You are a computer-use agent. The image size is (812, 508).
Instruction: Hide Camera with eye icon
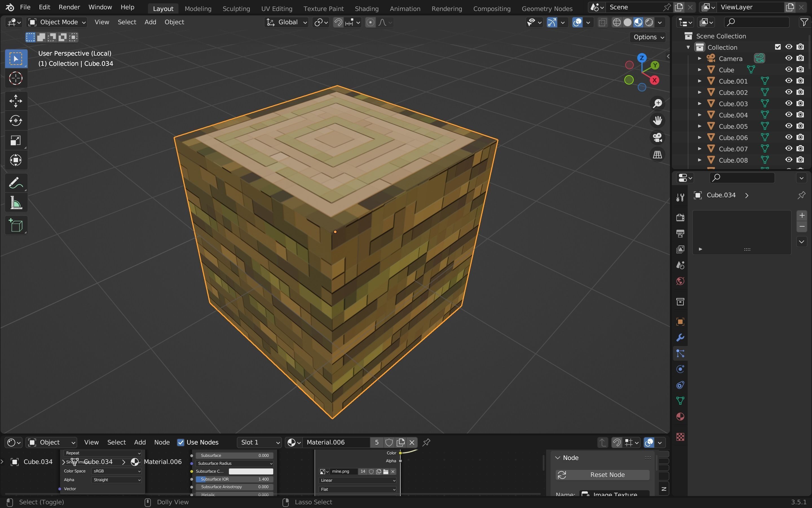coord(789,58)
